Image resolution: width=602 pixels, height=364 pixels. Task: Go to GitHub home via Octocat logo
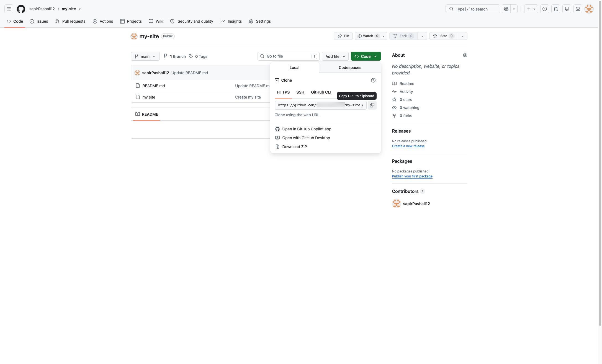[21, 9]
